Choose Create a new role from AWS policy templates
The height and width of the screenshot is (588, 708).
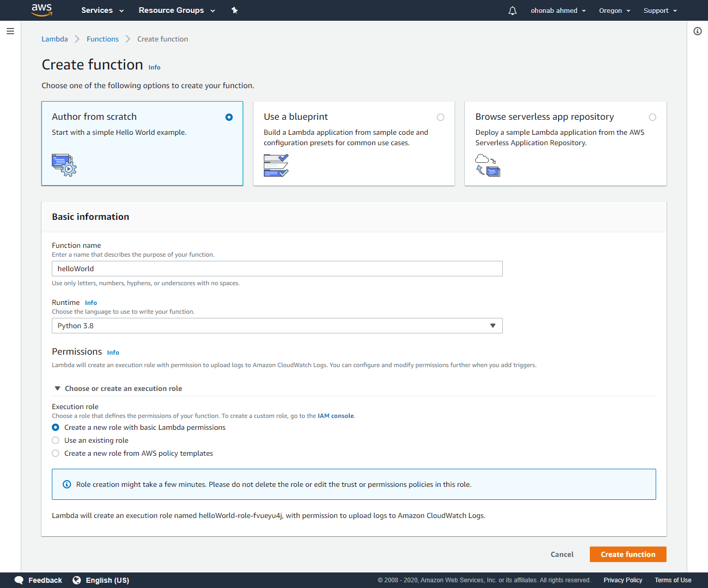[x=55, y=453]
